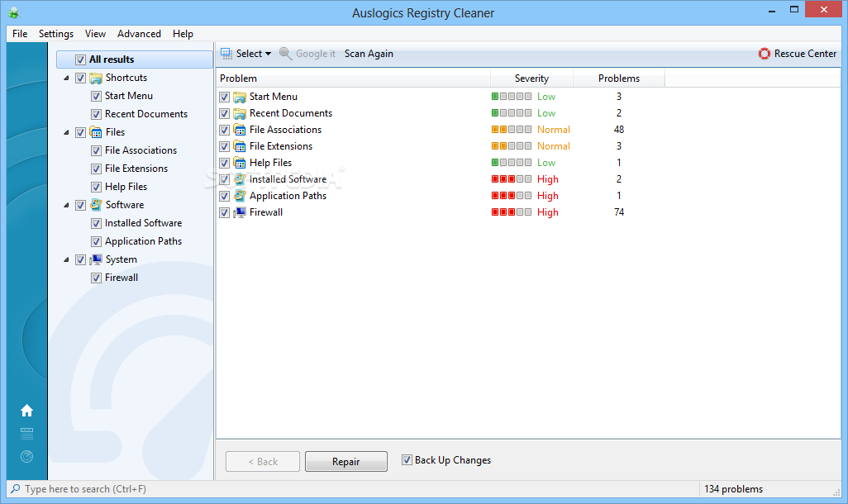Click the Rescue Center lifebuoy icon
Screen dimensions: 848x504
coord(765,54)
